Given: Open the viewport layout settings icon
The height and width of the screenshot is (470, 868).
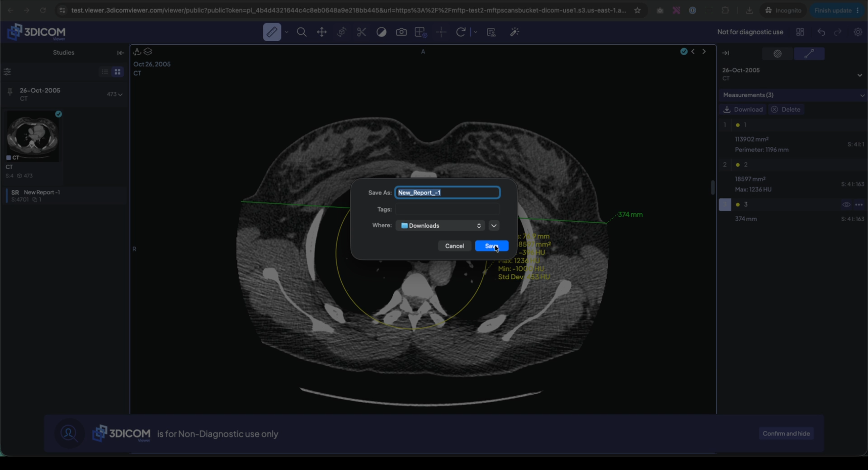Looking at the screenshot, I should (421, 32).
